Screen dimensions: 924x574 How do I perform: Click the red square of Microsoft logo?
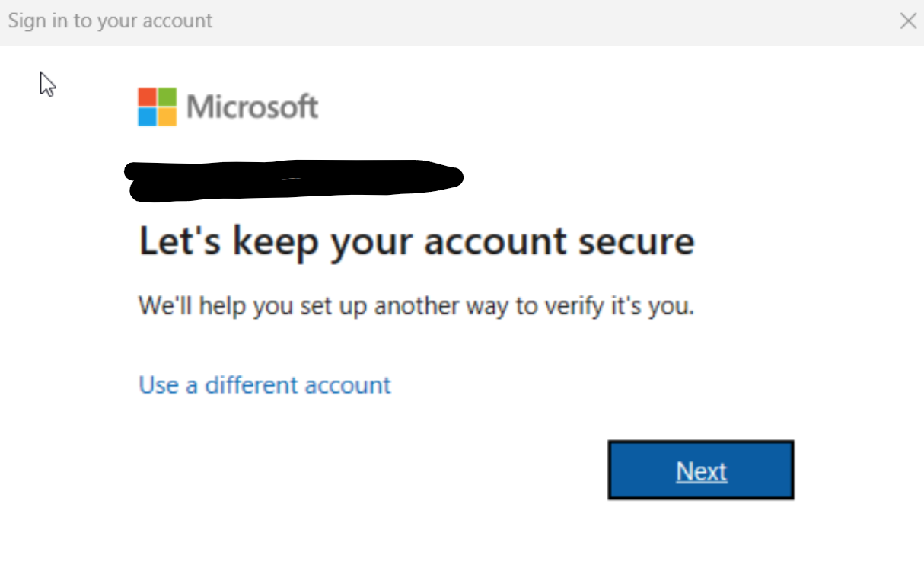[x=148, y=97]
